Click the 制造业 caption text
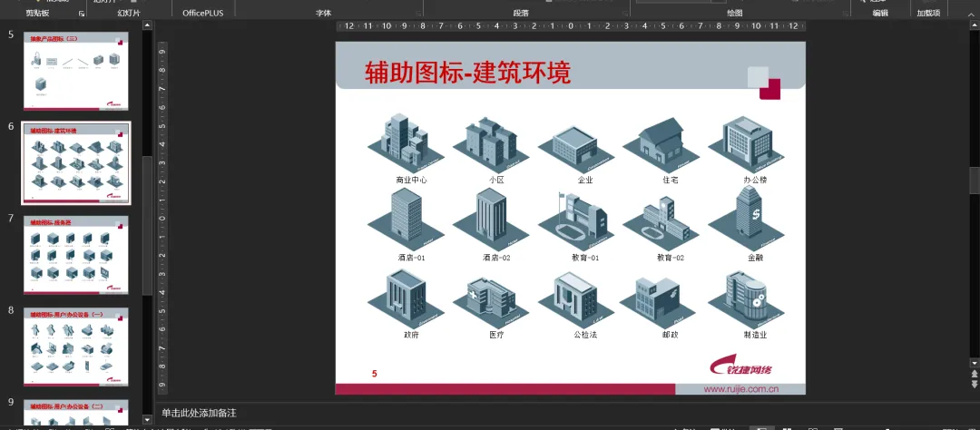980x430 pixels. (755, 335)
